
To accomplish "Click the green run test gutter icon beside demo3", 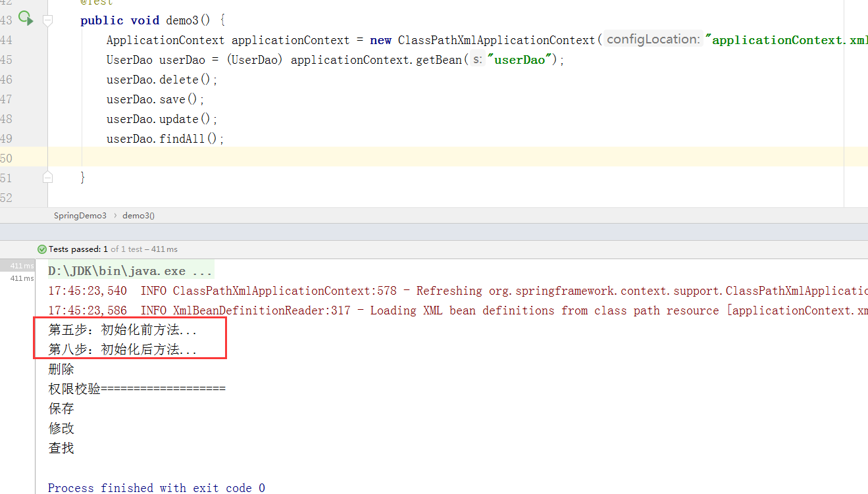I will [x=26, y=18].
